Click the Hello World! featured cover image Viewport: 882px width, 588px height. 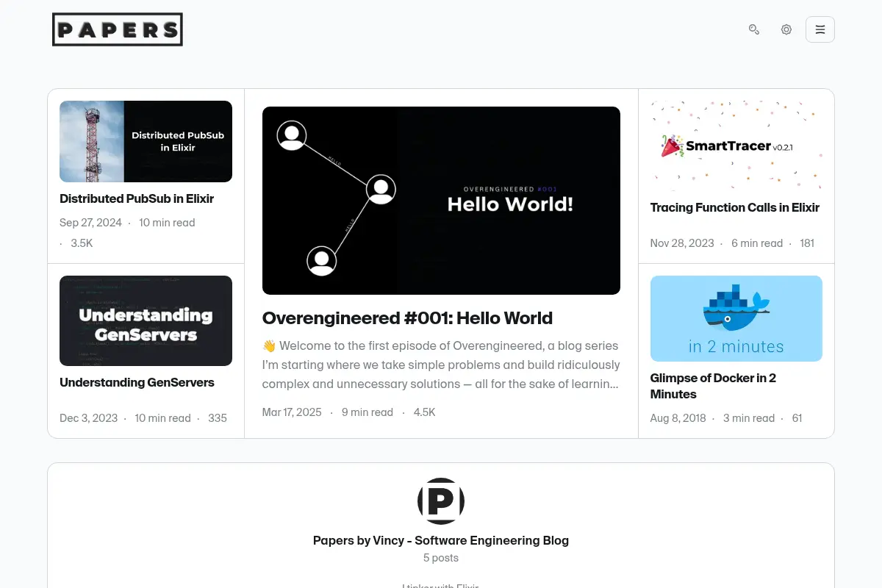[x=441, y=201]
